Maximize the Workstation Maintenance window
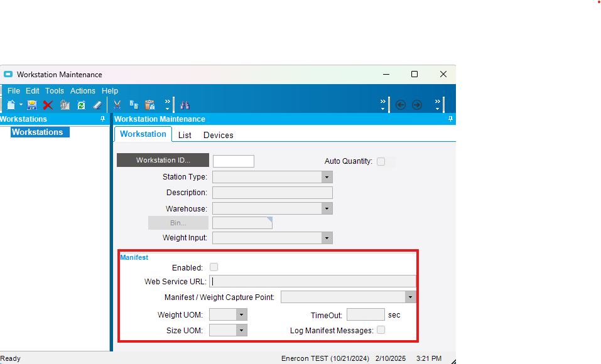The height and width of the screenshot is (364, 601). pyautogui.click(x=414, y=74)
